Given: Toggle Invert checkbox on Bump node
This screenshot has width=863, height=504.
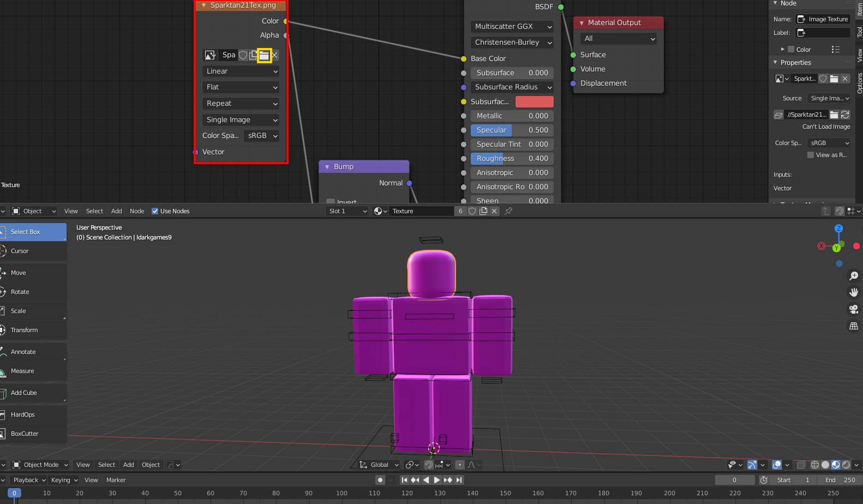Looking at the screenshot, I should click(x=330, y=201).
